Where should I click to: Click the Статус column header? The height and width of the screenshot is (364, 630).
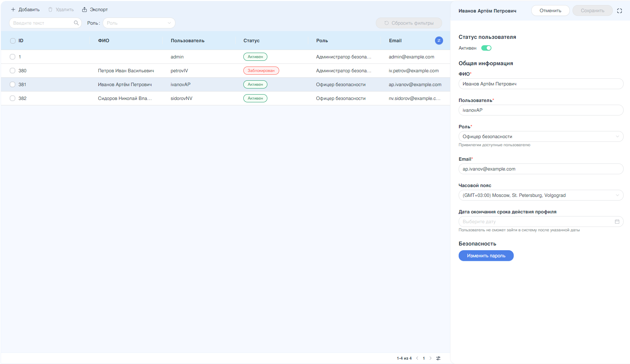251,41
